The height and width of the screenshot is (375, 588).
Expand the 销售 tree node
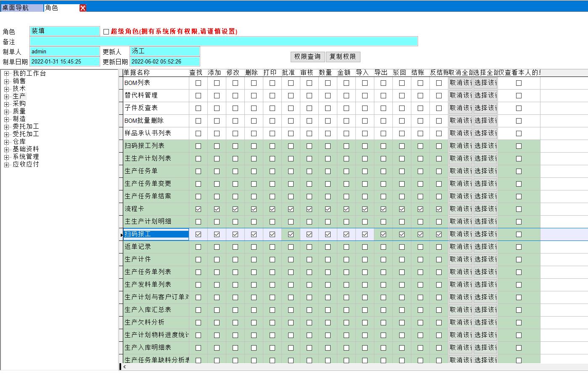coord(7,81)
